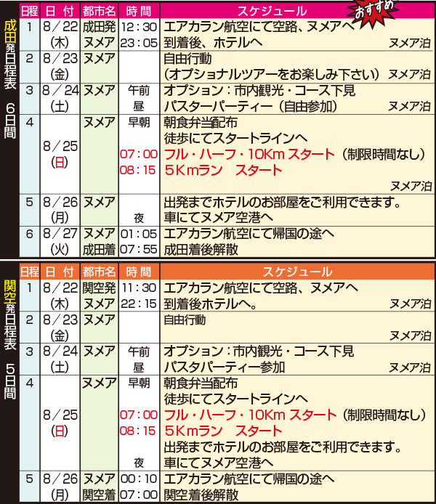Click 8/26 date in the Narita table
The width and height of the screenshot is (436, 504).
tap(60, 202)
